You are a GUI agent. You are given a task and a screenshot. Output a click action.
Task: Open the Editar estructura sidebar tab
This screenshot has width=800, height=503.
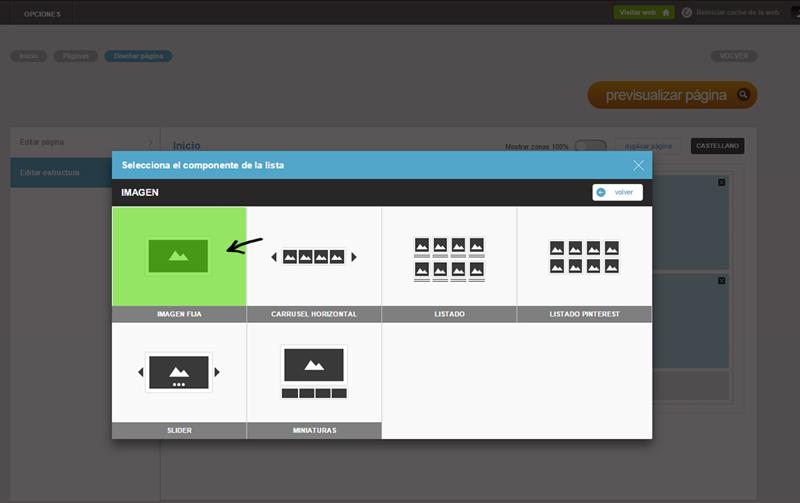84,172
